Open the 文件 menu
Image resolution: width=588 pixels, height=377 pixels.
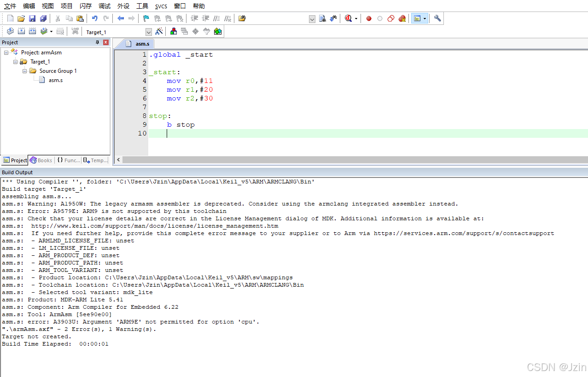(10, 6)
